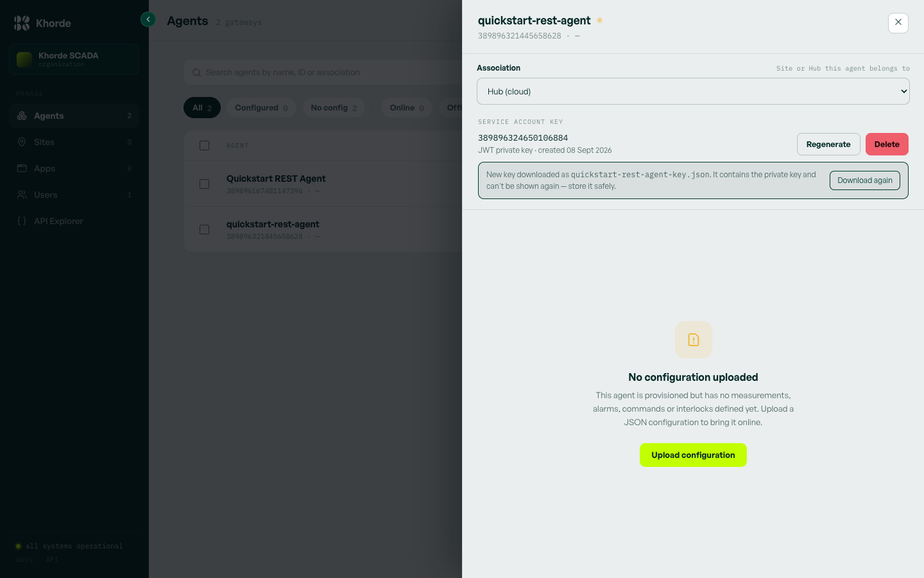Image resolution: width=924 pixels, height=578 pixels.
Task: Open API Explorer in the sidebar
Action: (74, 221)
